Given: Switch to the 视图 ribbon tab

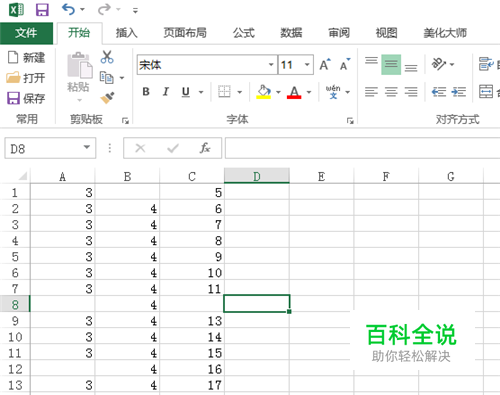Looking at the screenshot, I should 387,33.
